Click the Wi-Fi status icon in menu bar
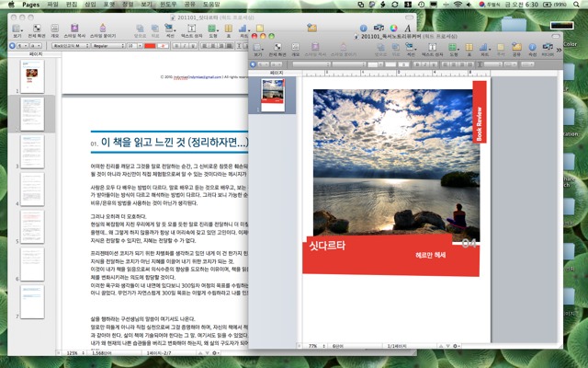The image size is (588, 368). pos(458,5)
